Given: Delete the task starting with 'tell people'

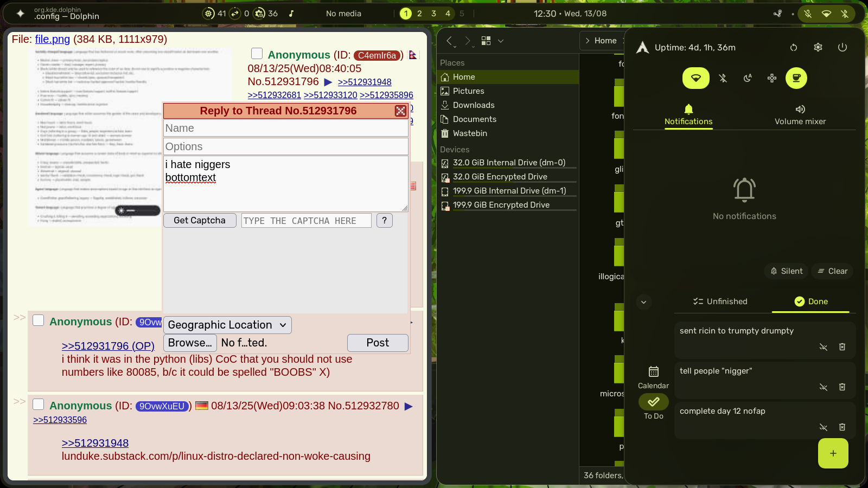Looking at the screenshot, I should [x=842, y=387].
